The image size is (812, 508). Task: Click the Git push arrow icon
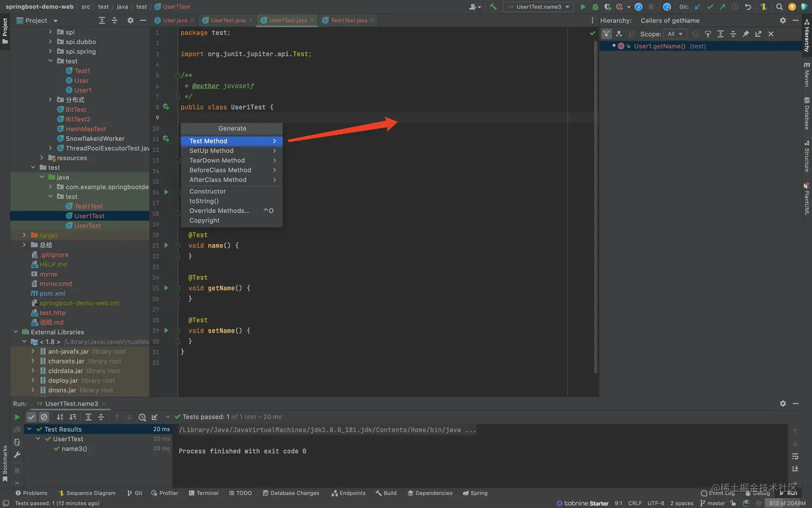[722, 7]
